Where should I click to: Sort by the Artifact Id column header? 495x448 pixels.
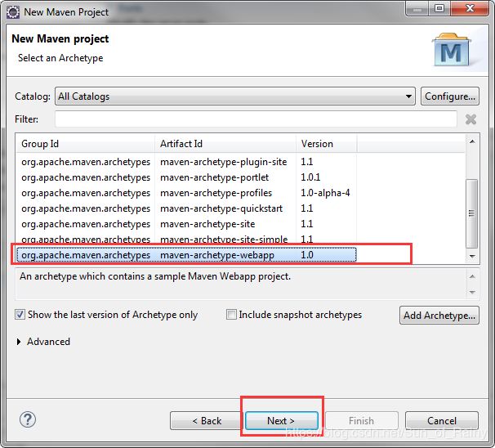[225, 144]
